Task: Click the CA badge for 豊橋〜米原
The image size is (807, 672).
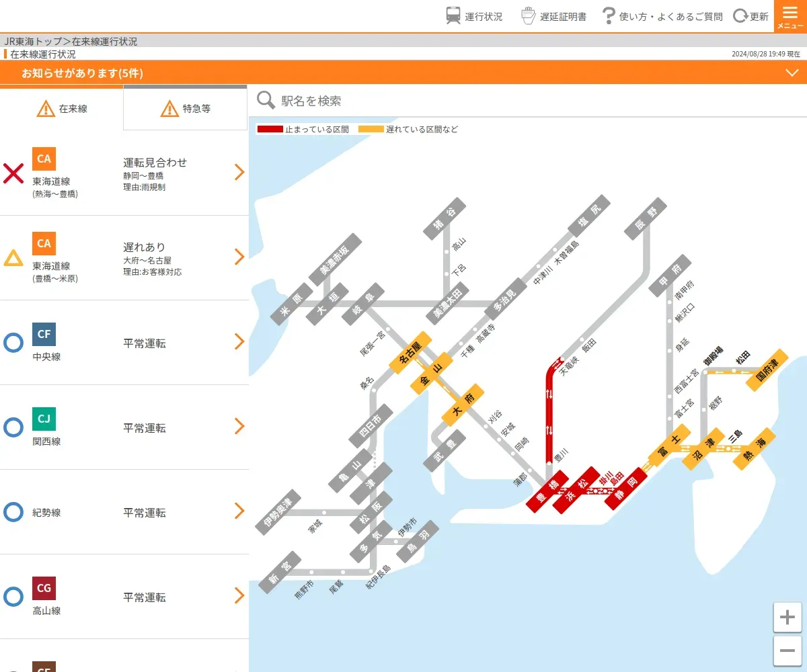Action: click(44, 243)
